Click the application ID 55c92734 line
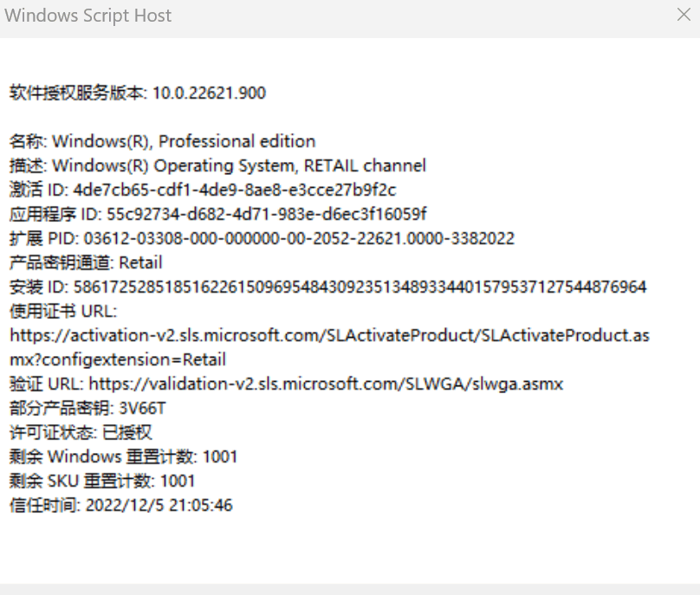Viewport: 700px width, 595px height. click(x=217, y=214)
